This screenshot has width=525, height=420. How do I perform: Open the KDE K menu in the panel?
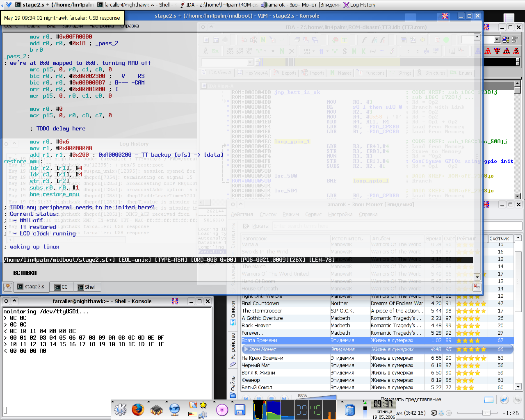click(x=120, y=409)
